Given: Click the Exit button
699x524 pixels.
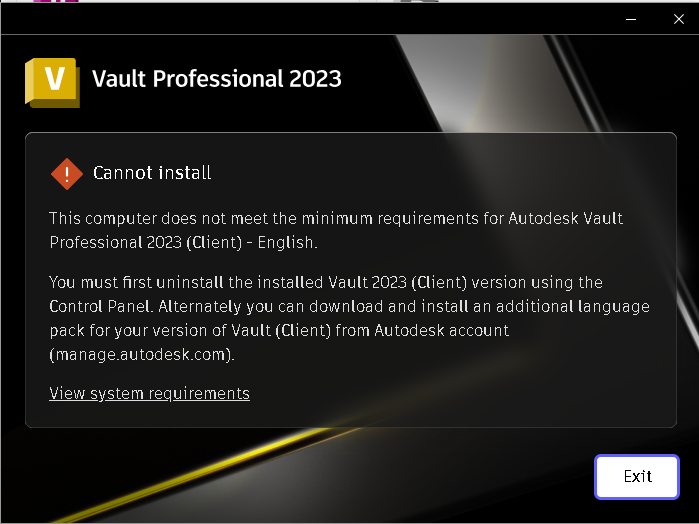Looking at the screenshot, I should [x=637, y=476].
